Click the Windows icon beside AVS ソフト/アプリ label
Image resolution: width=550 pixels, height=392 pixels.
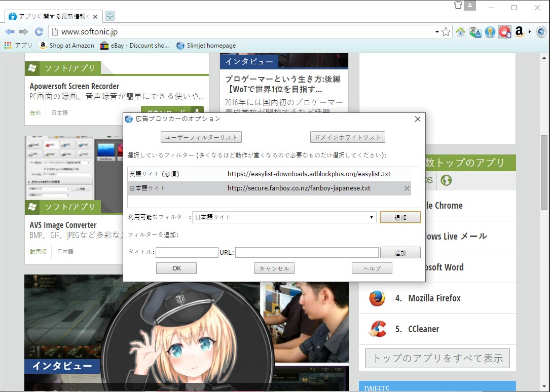click(32, 207)
